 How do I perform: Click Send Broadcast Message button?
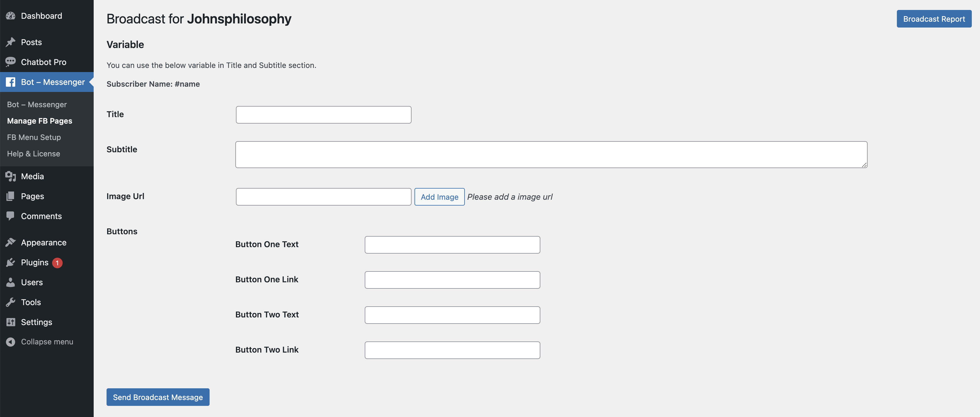click(x=157, y=397)
